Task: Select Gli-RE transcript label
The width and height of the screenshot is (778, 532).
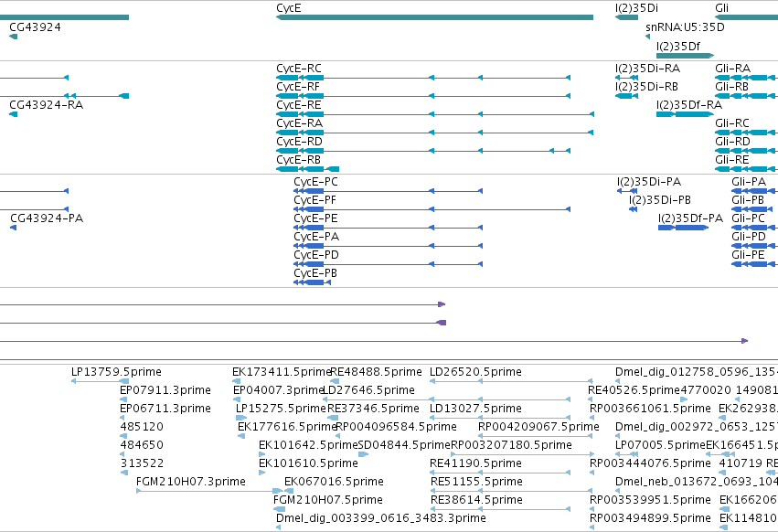Action: [732, 160]
